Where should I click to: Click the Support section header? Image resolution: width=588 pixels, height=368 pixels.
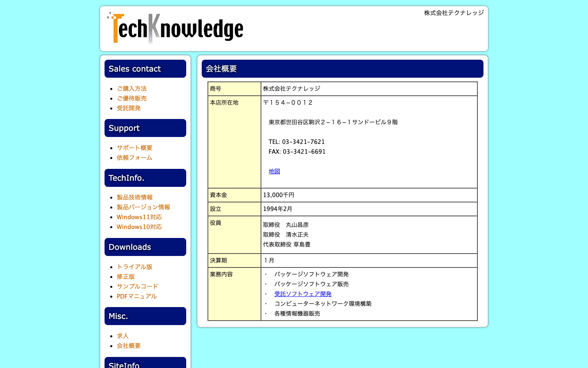tap(145, 128)
